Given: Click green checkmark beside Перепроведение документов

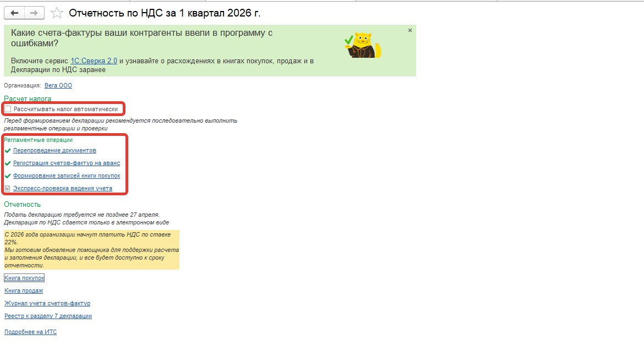Looking at the screenshot, I should coord(7,151).
